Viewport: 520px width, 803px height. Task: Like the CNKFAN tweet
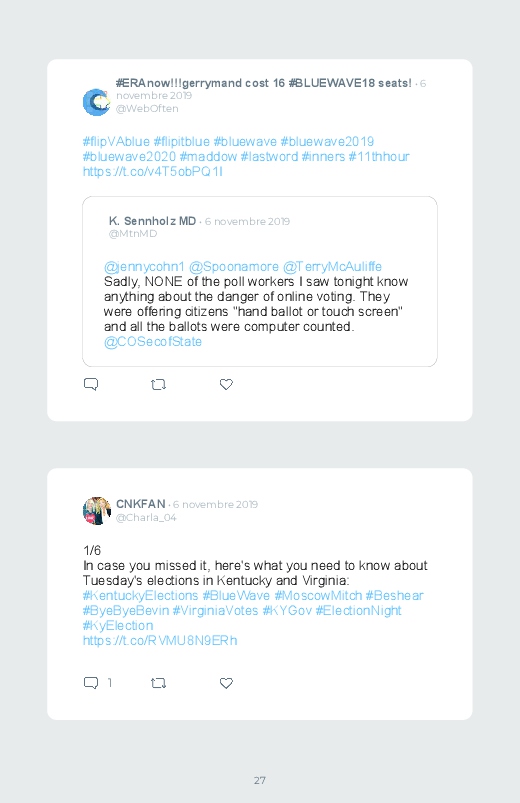tap(226, 683)
